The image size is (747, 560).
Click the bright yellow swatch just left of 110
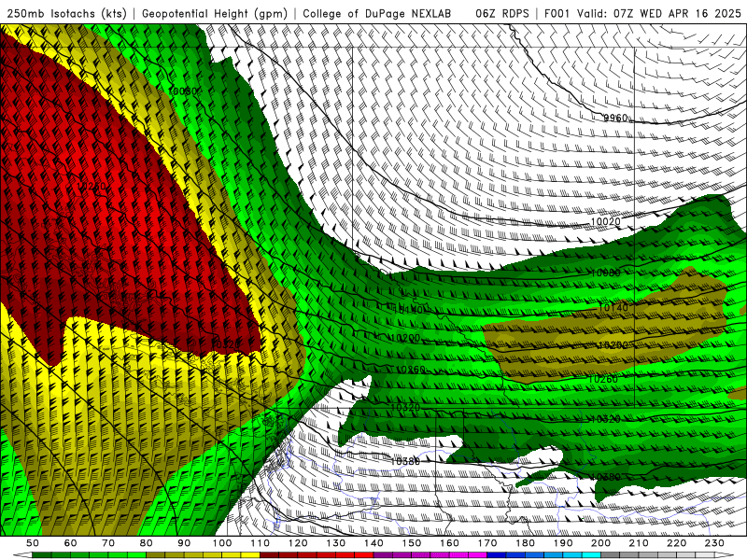click(250, 555)
